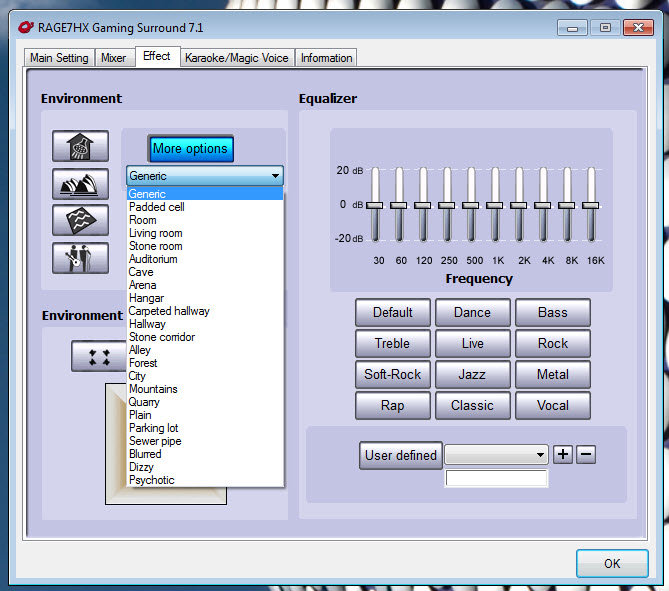Viewport: 669px width, 591px height.
Task: Click the 4K equalizer slider handle
Action: pos(543,205)
